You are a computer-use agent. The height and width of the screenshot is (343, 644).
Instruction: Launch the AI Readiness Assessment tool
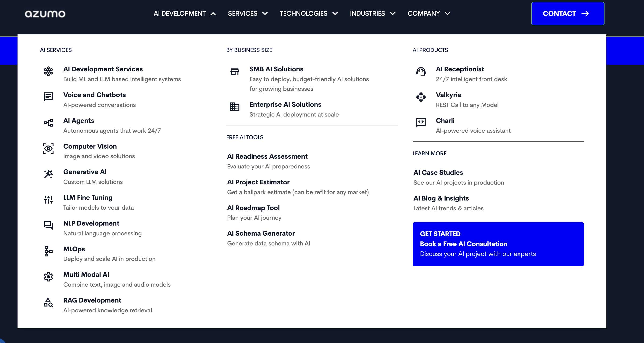pos(267,157)
